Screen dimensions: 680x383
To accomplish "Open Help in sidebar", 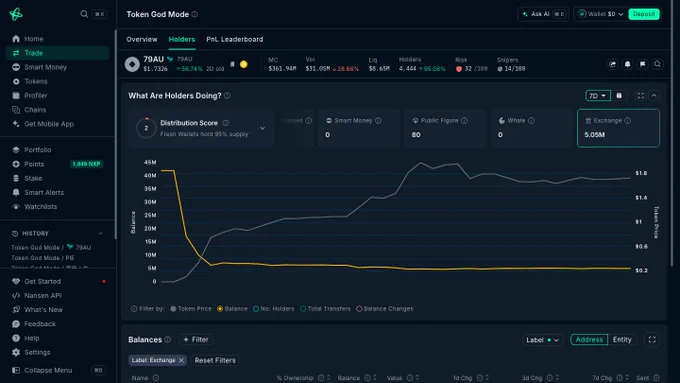I will pos(31,338).
